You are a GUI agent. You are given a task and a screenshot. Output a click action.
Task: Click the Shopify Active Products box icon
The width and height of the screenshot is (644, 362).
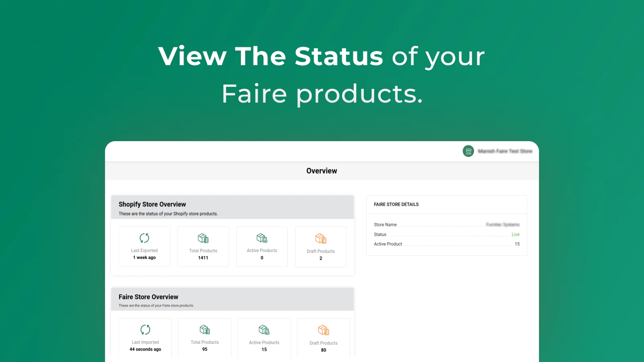click(x=262, y=238)
